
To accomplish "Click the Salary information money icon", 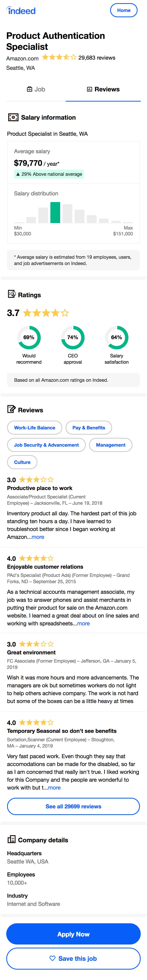I will (x=13, y=117).
